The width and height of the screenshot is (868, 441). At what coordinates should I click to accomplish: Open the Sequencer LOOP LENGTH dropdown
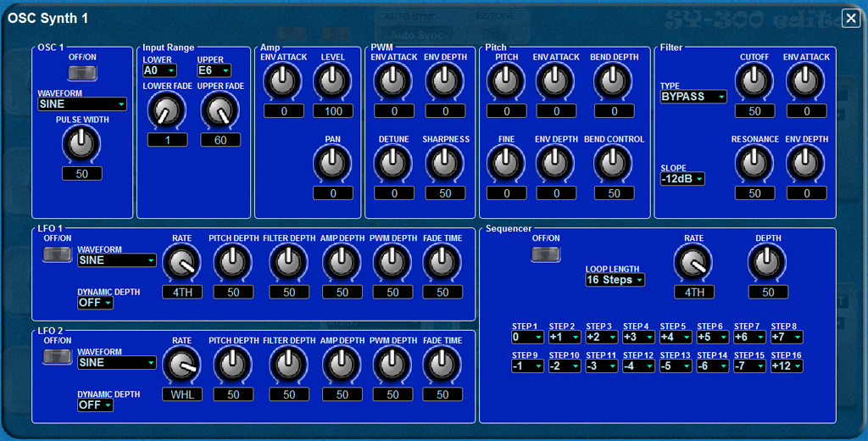(x=615, y=280)
